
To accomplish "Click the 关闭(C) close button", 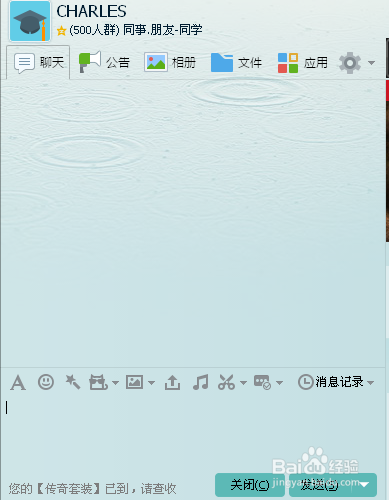I will (250, 485).
